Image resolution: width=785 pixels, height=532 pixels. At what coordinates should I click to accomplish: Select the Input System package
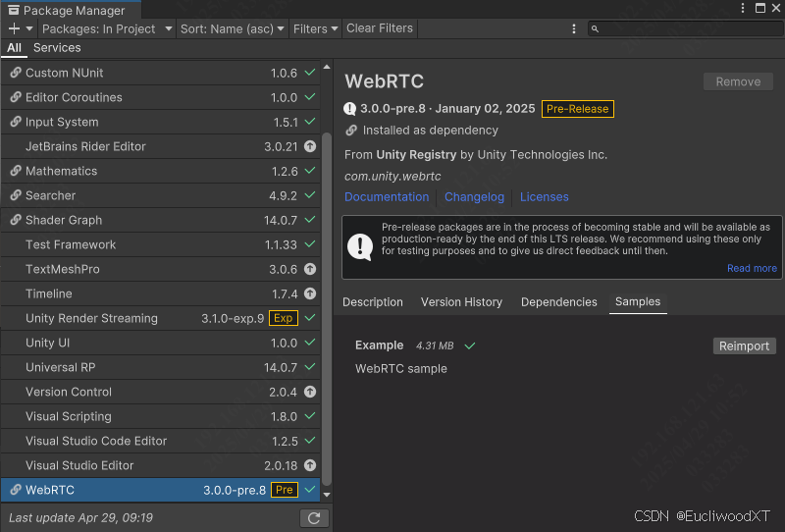click(161, 122)
